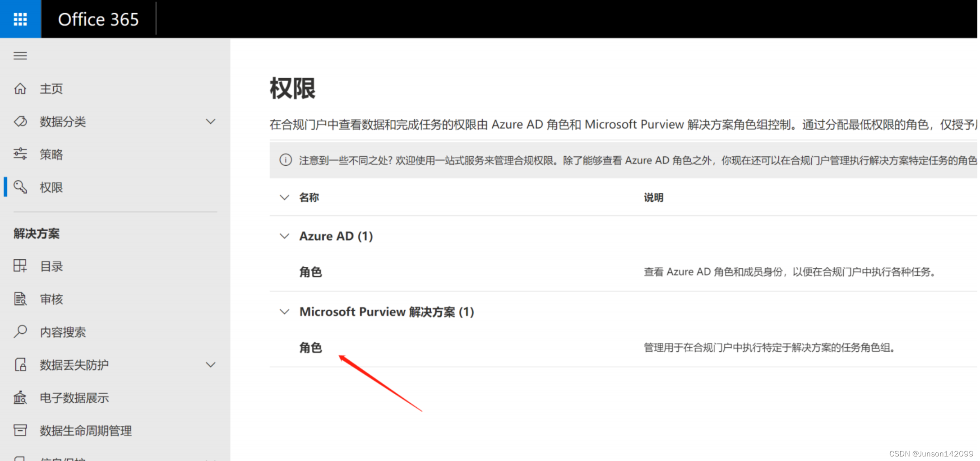Expand the 数据分类 chevron
Image resolution: width=980 pixels, height=461 pixels.
pyautogui.click(x=211, y=121)
